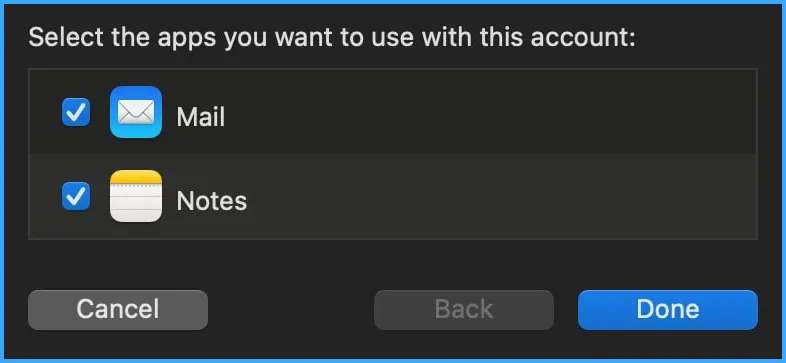Disable Mail for this account

(x=76, y=112)
